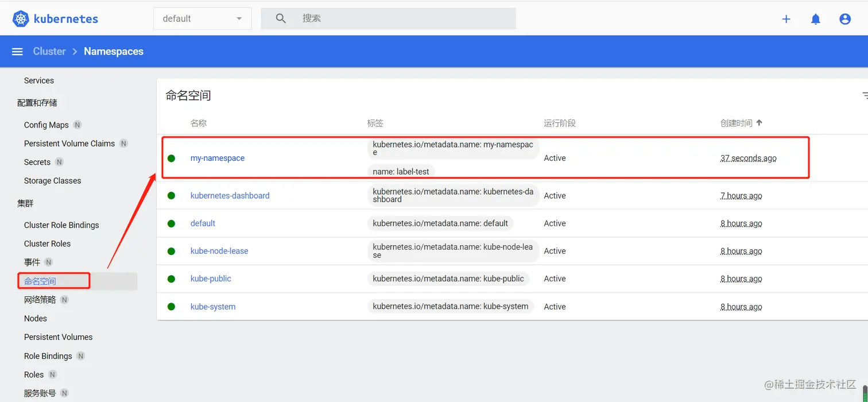Open the my-namespace link
The image size is (868, 402).
pos(218,158)
